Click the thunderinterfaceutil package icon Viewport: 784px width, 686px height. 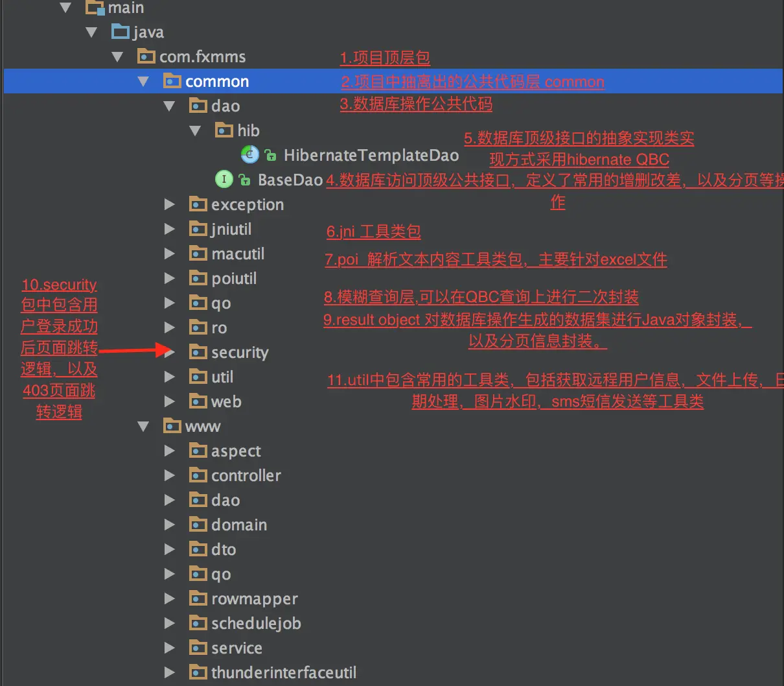198,672
